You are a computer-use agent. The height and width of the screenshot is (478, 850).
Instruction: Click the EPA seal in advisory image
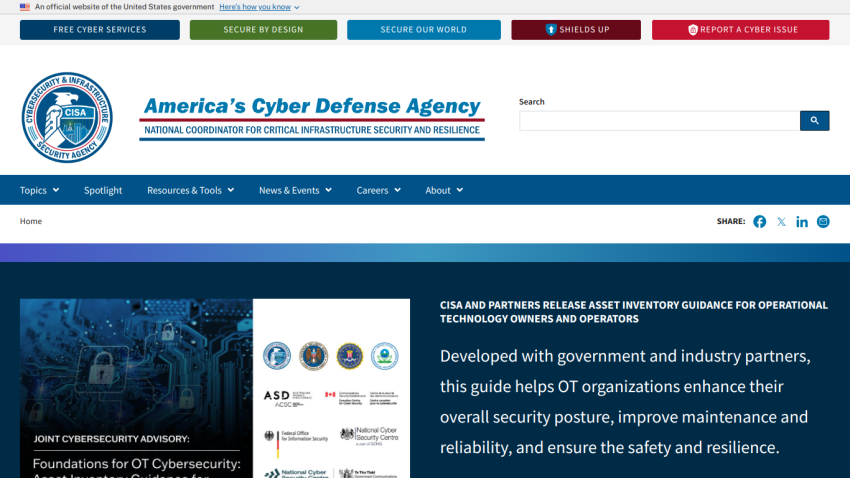point(384,356)
